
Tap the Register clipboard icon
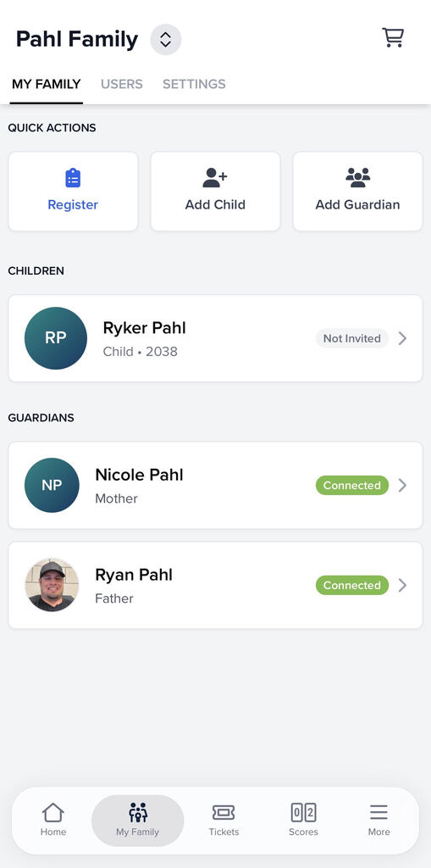73,178
